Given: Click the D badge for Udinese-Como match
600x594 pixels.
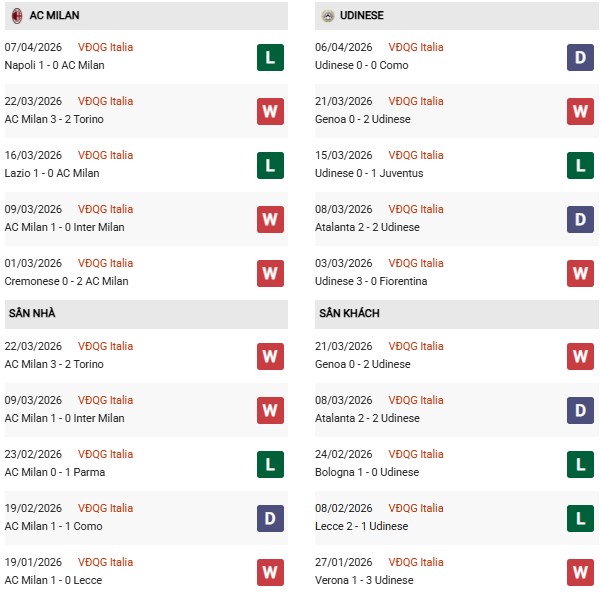Looking at the screenshot, I should [580, 57].
